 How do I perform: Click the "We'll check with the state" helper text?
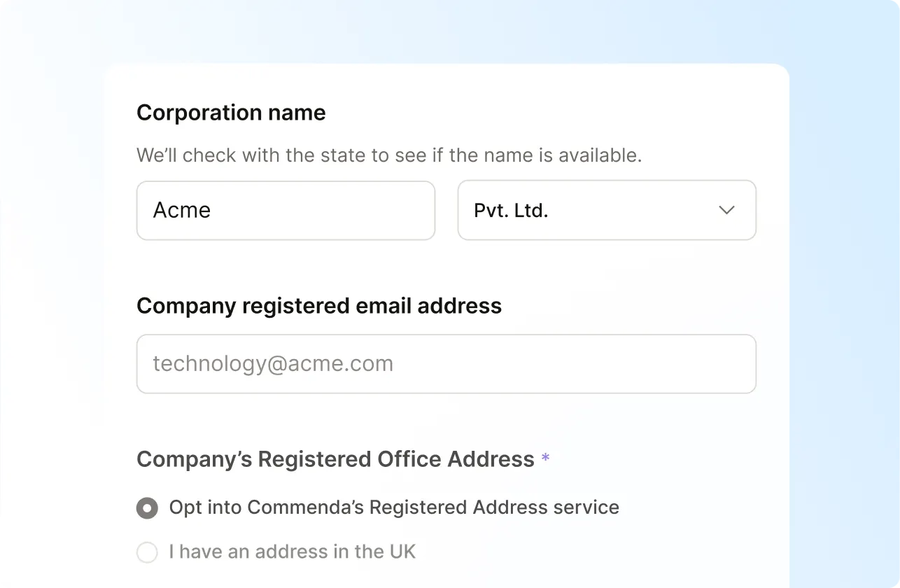coord(389,155)
